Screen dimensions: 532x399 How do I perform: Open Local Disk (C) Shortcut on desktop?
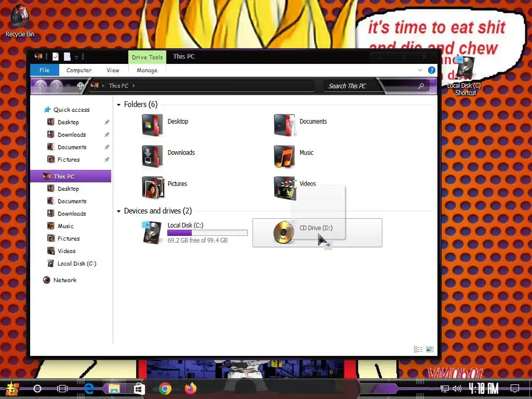pos(465,76)
